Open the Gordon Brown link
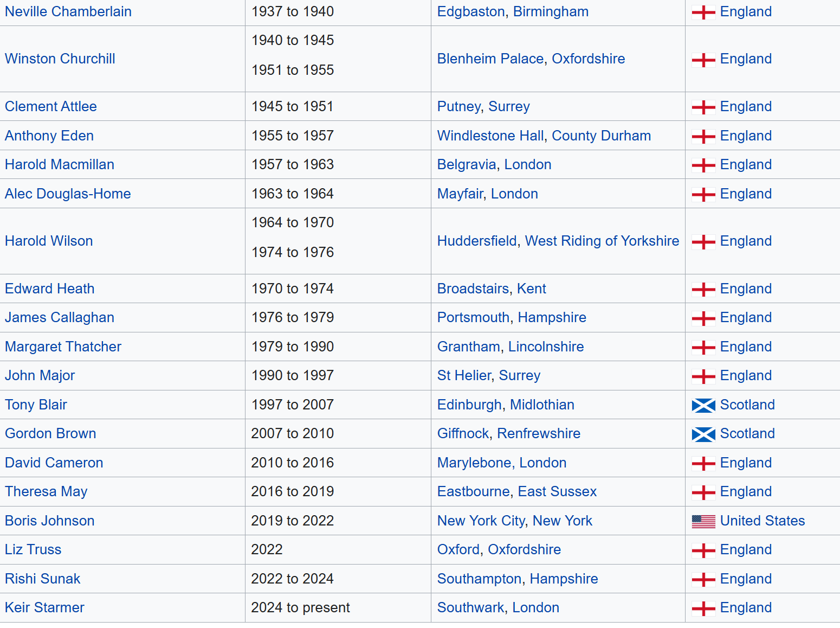 [50, 434]
